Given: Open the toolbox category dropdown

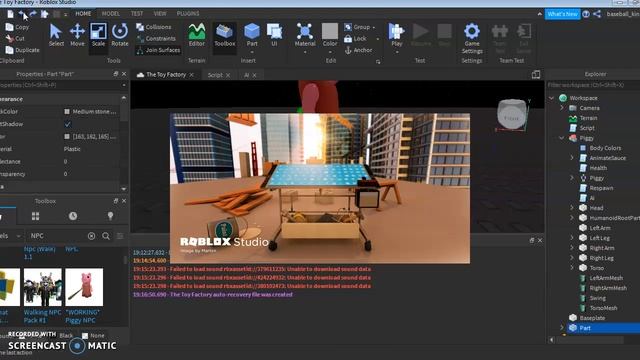Looking at the screenshot, I should pos(18,236).
